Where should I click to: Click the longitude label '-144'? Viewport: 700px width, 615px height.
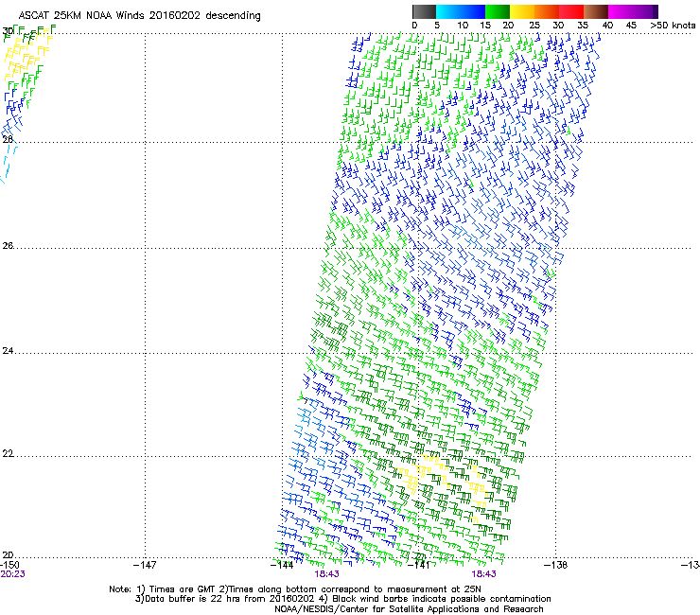(x=282, y=565)
